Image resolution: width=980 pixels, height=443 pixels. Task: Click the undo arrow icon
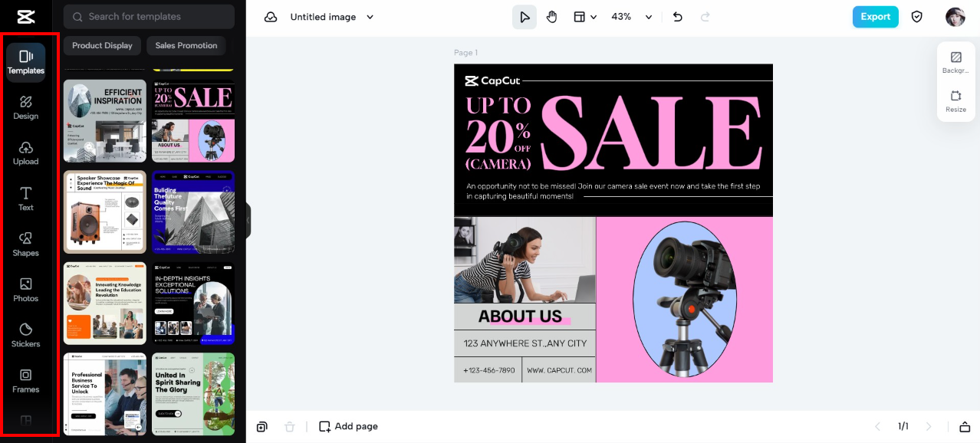(x=678, y=17)
